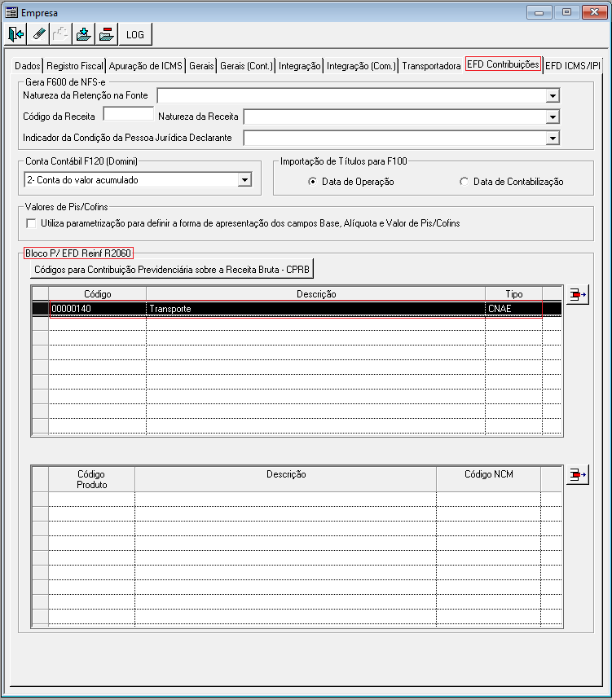Select Data de Operação radio button

[x=312, y=181]
